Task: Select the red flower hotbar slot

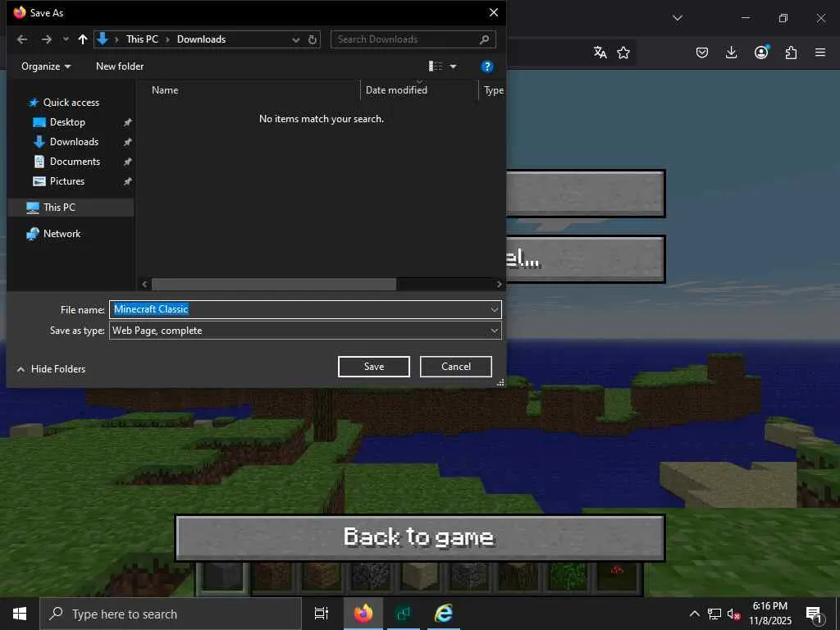Action: point(617,577)
